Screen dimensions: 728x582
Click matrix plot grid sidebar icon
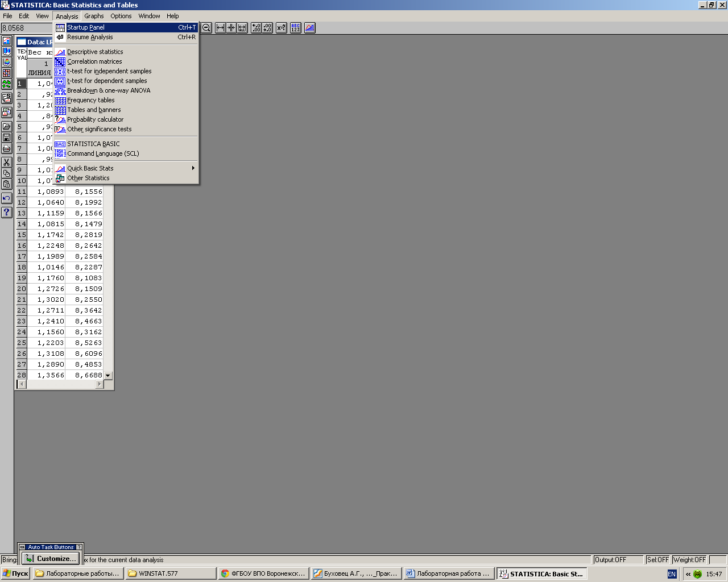[7, 73]
